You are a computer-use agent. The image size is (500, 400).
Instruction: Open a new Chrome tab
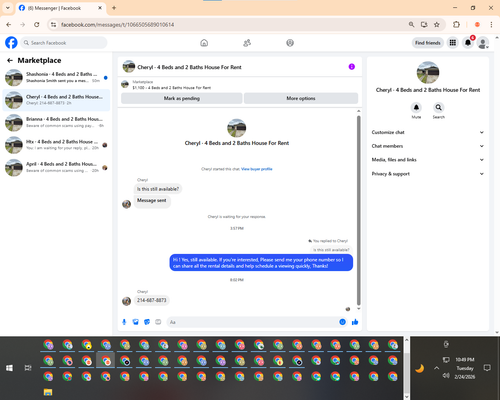(114, 8)
